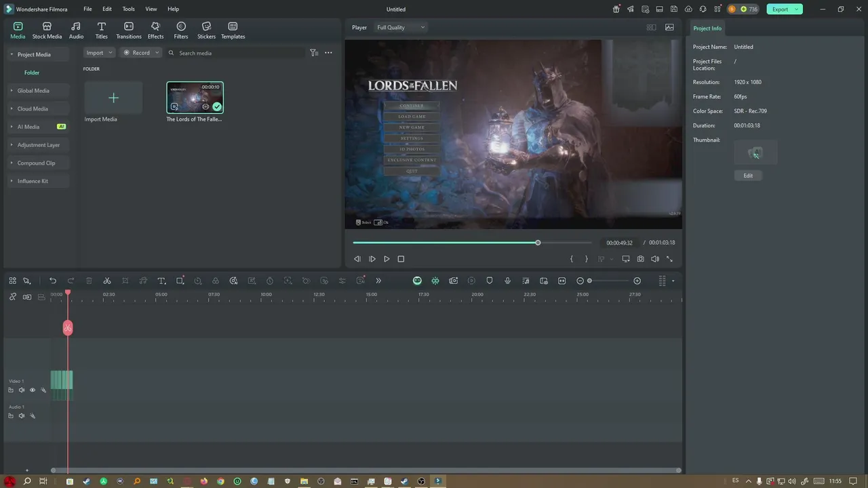Open the Record dropdown
The height and width of the screenshot is (488, 868).
coord(140,53)
